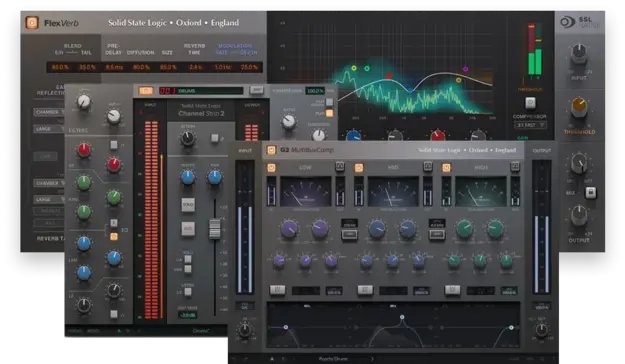625x364 pixels.
Task: Toggle MID band power in MultiBusComp
Action: (x=359, y=167)
